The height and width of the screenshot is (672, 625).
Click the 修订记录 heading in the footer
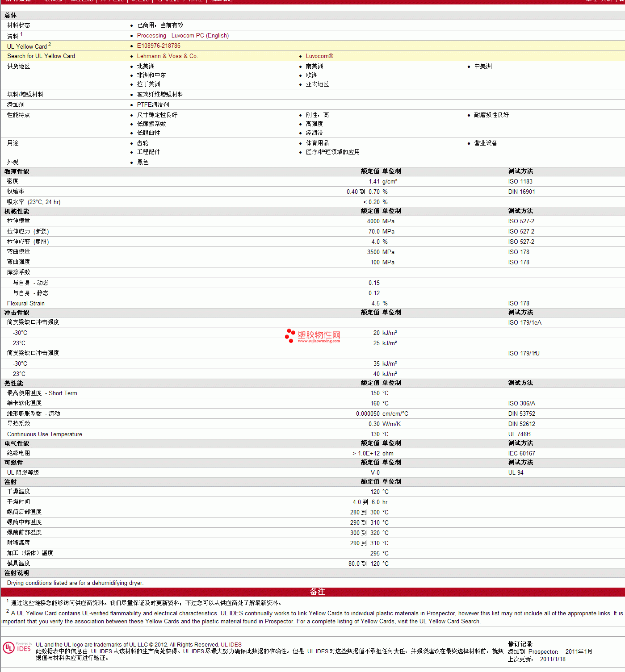520,644
